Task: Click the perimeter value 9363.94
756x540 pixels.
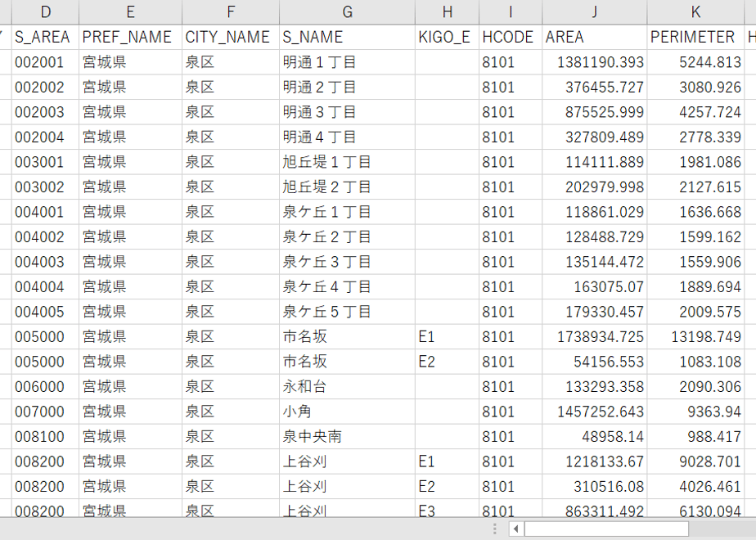Action: [695, 412]
